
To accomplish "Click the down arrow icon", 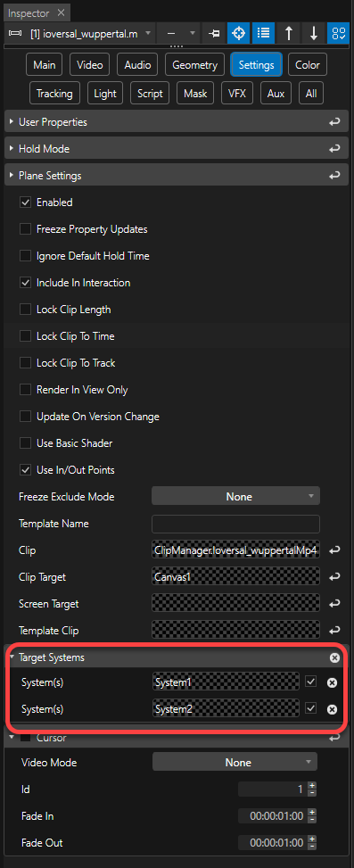I will tap(314, 33).
